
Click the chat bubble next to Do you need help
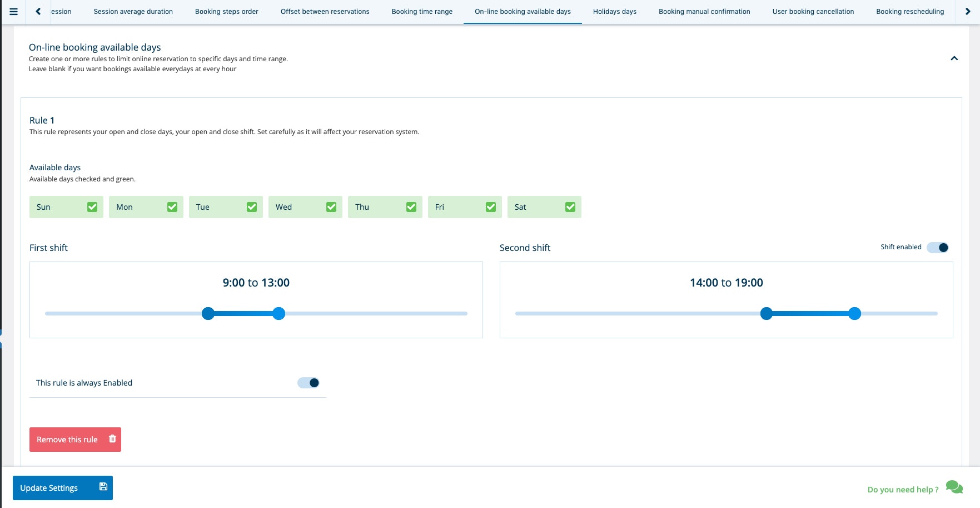point(954,486)
